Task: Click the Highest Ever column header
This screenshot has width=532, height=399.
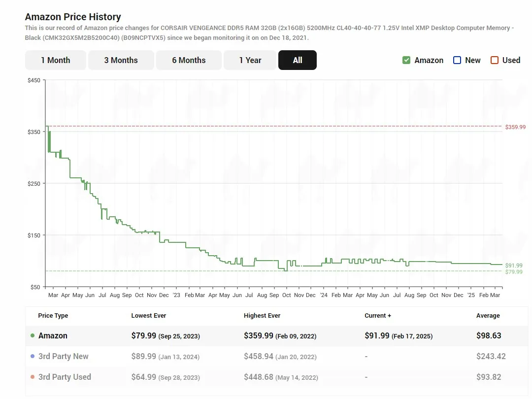Action: click(x=262, y=316)
